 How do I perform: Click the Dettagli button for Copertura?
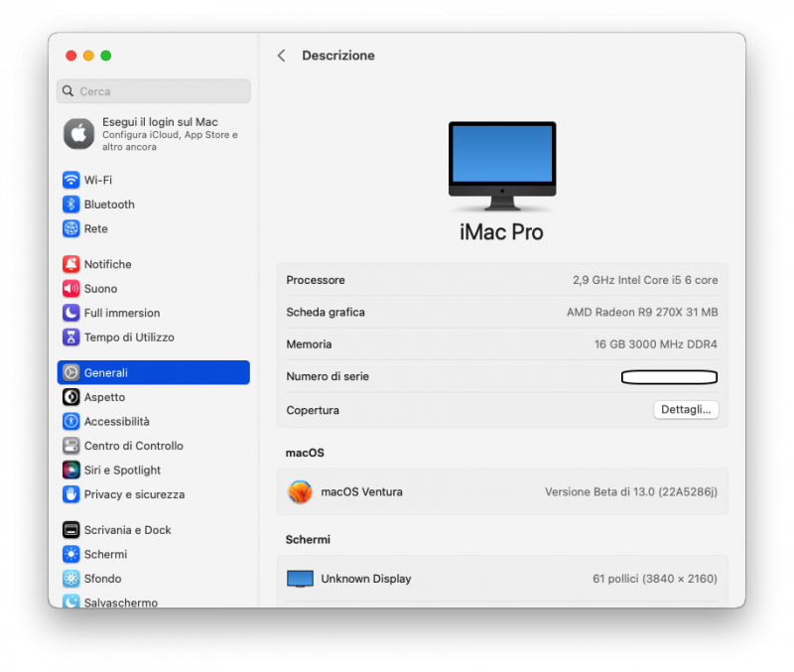coord(686,409)
